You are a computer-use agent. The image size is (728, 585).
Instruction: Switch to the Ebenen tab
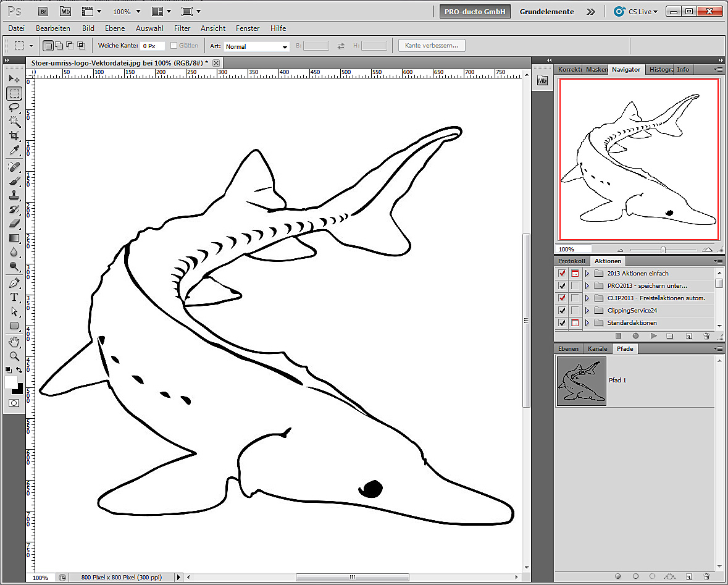[568, 349]
